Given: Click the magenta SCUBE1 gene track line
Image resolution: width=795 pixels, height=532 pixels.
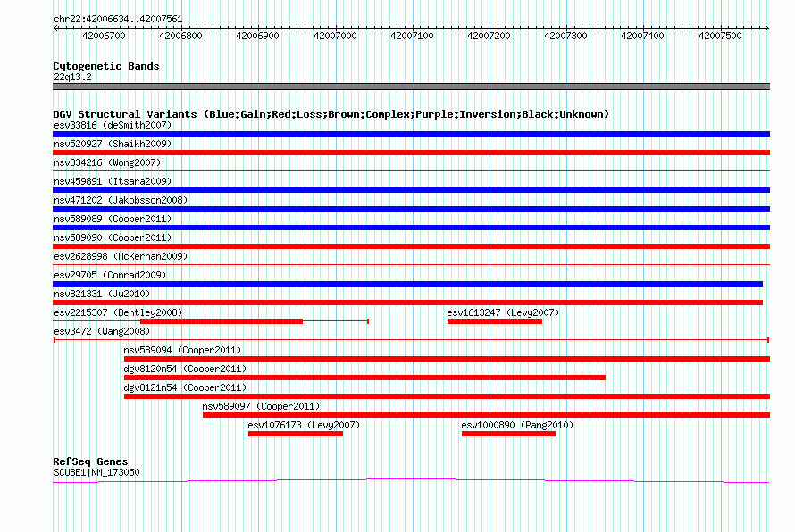Looking at the screenshot, I should [x=411, y=480].
